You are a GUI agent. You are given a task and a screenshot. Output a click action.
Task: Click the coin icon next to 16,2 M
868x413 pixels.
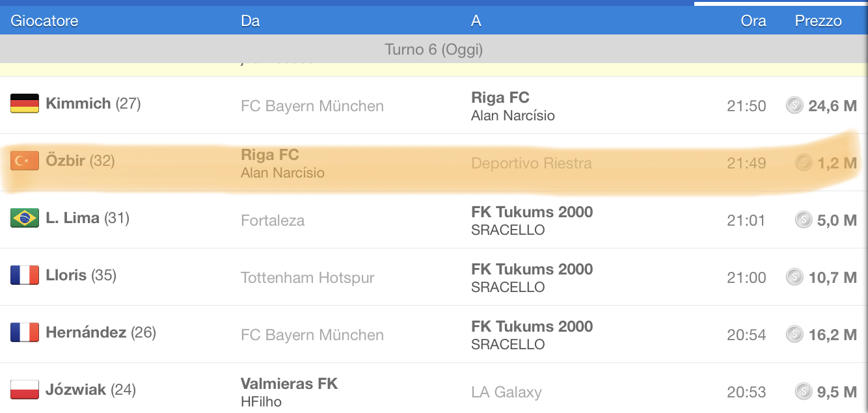click(794, 334)
